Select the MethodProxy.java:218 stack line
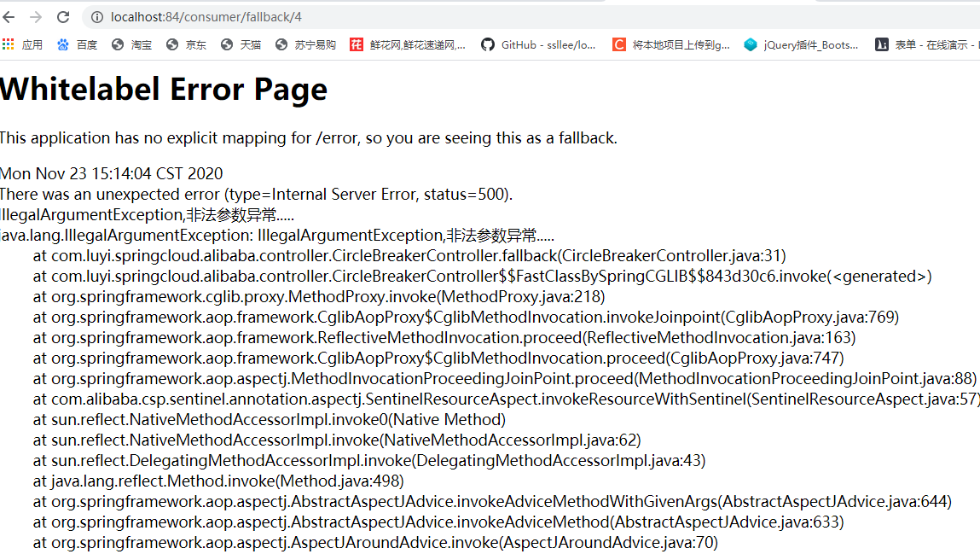 coord(319,296)
